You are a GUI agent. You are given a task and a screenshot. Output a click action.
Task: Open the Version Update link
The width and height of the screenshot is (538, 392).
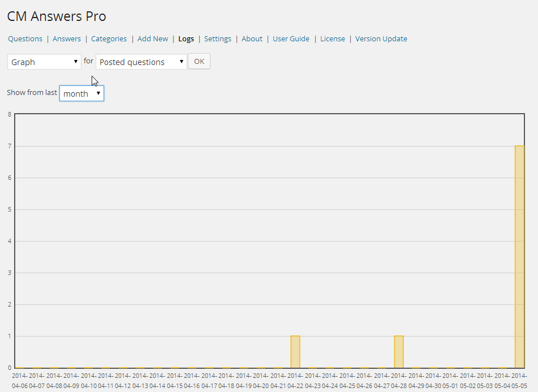pos(381,39)
